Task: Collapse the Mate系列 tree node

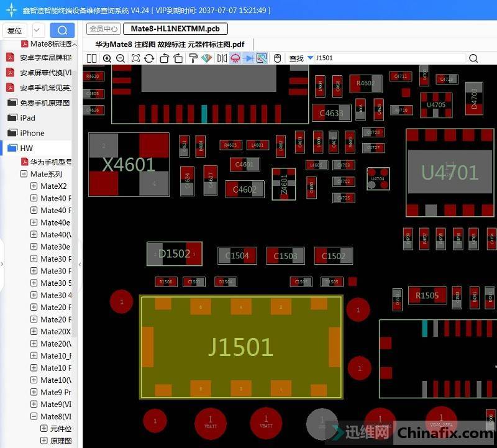Action: (x=24, y=175)
